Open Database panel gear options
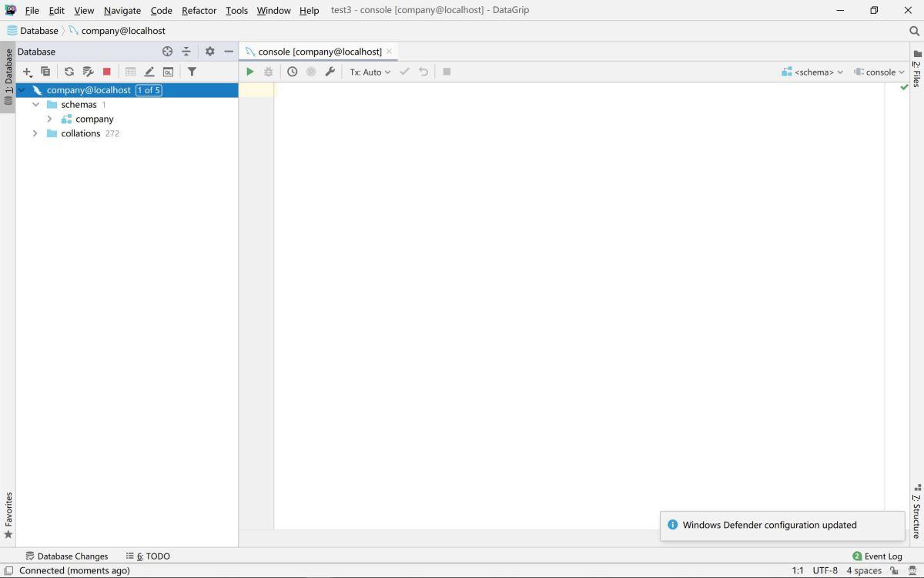Image resolution: width=924 pixels, height=578 pixels. [x=209, y=52]
